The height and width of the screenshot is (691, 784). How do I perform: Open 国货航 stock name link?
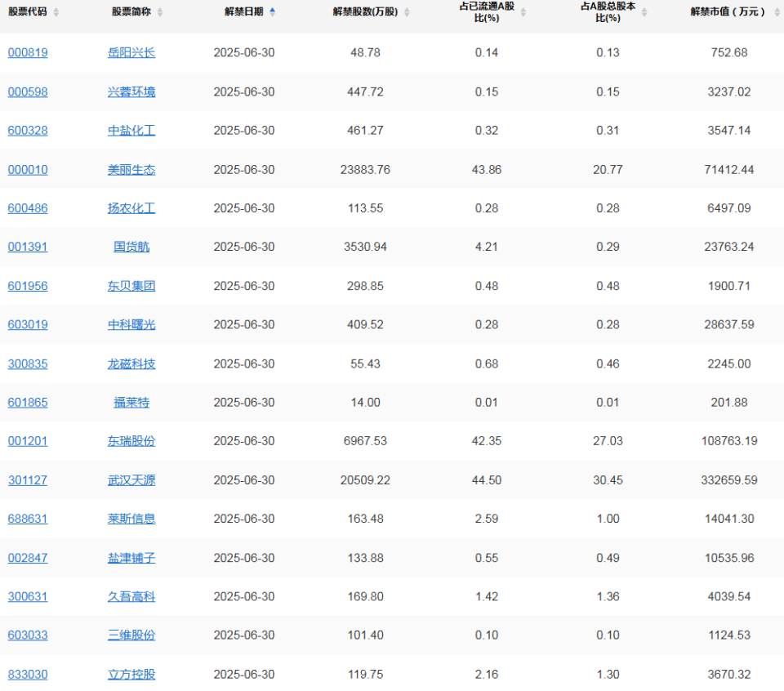pyautogui.click(x=131, y=247)
